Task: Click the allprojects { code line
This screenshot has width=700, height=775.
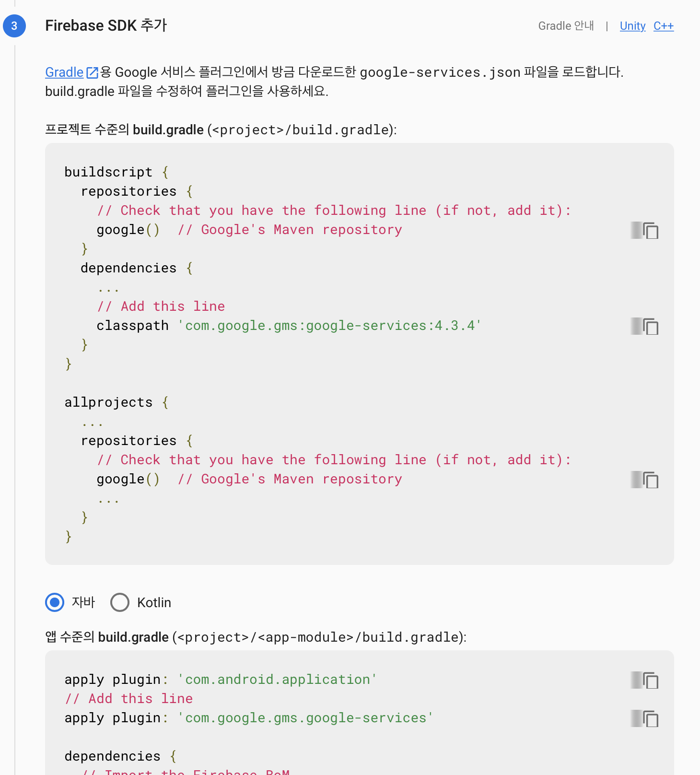Action: [117, 402]
